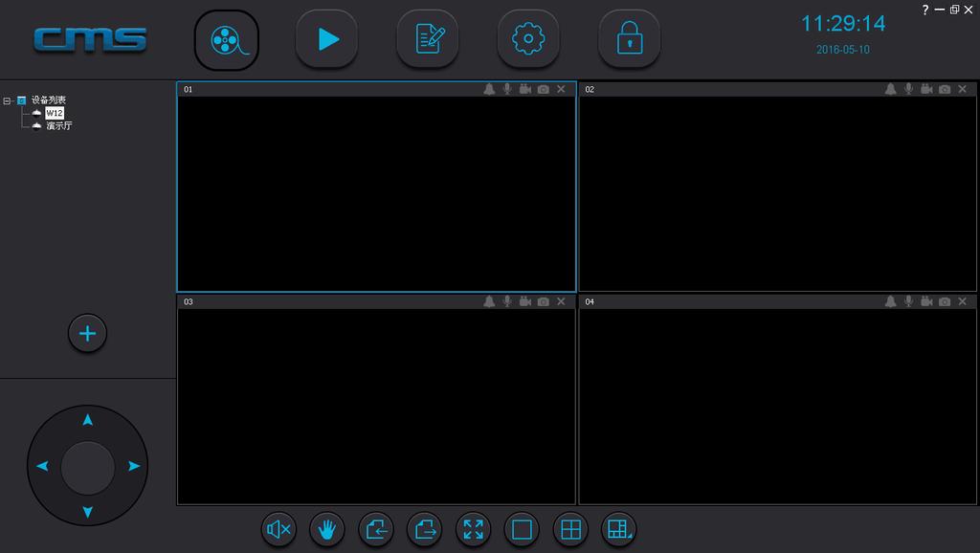The width and height of the screenshot is (980, 553).
Task: Switch to four-window grid layout
Action: (570, 530)
